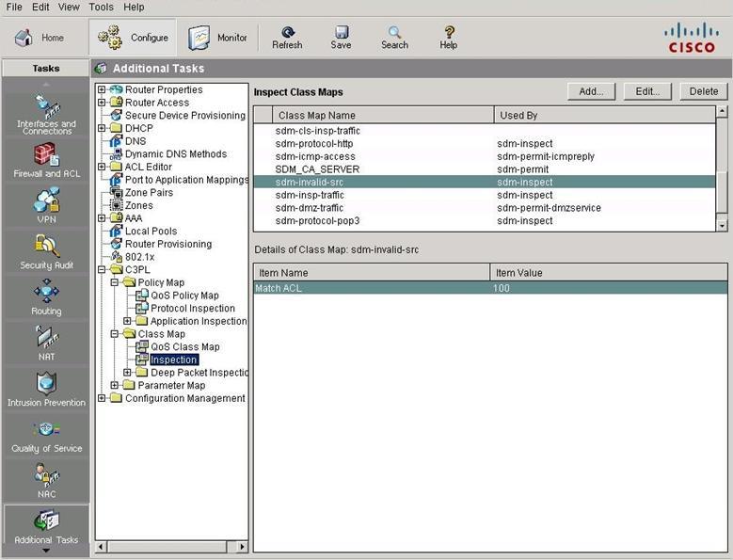Open the Help menu
The width and height of the screenshot is (733, 560).
coord(134,7)
